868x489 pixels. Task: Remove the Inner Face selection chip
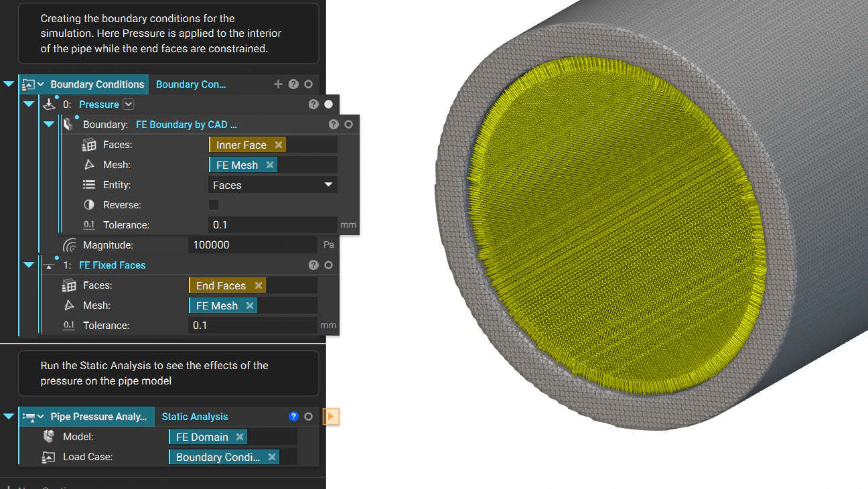click(278, 144)
